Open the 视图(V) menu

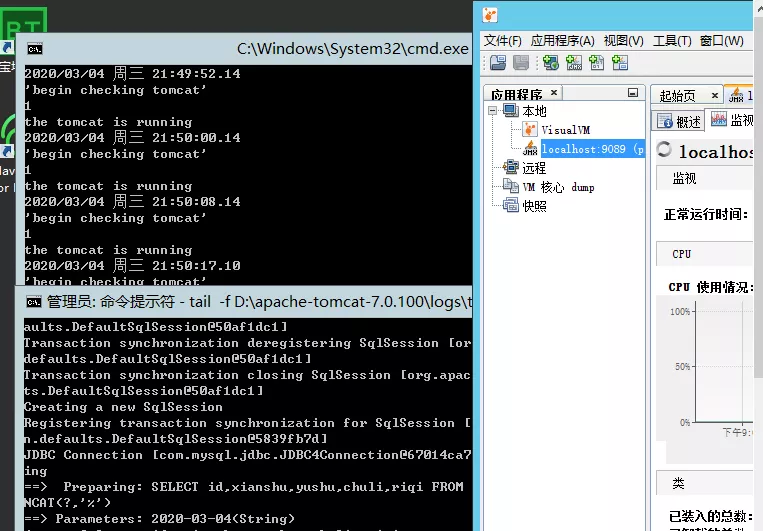623,41
